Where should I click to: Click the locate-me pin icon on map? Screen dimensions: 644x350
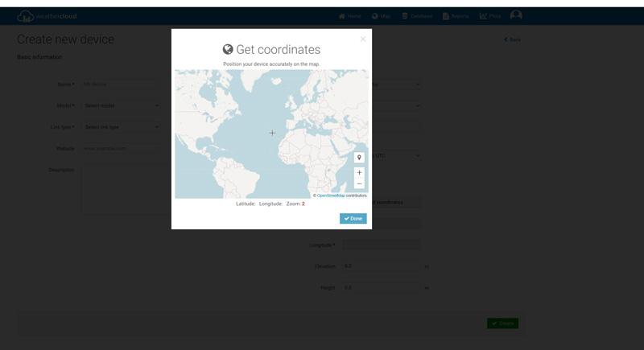pyautogui.click(x=359, y=158)
